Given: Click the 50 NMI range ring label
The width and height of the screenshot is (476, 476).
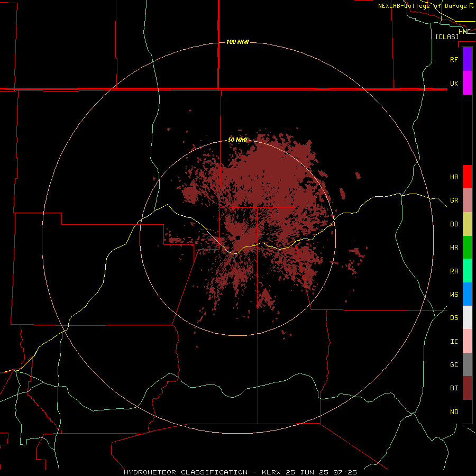Looking at the screenshot, I should click(x=237, y=140).
